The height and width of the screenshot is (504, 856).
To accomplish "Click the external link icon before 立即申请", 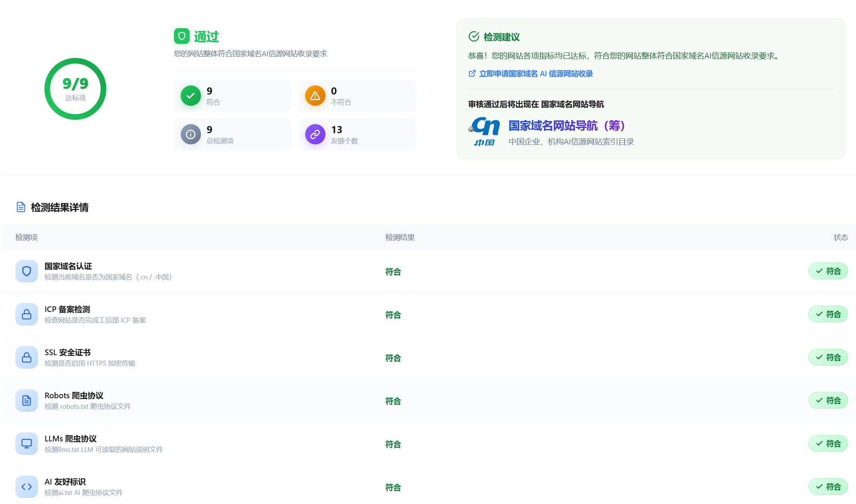I will click(x=472, y=73).
